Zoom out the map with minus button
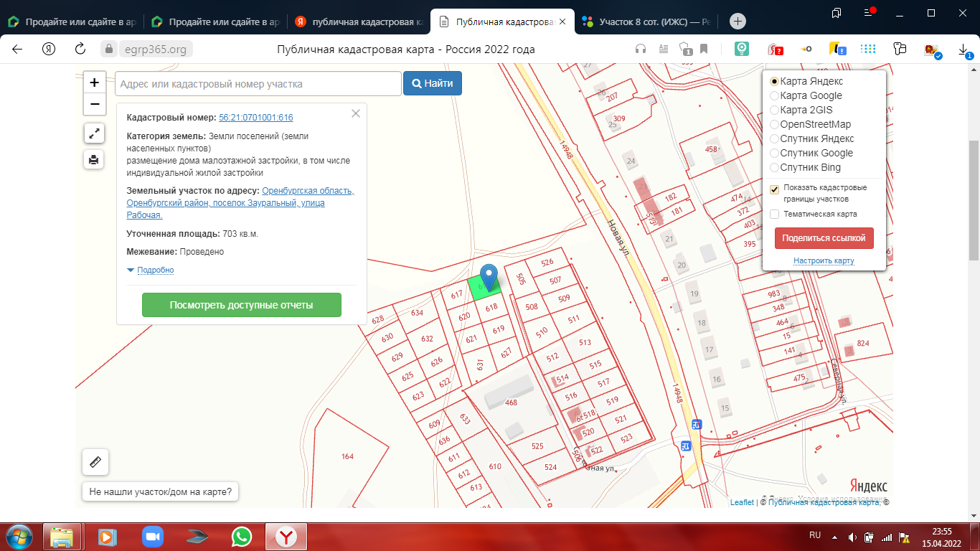980x551 pixels. click(94, 104)
